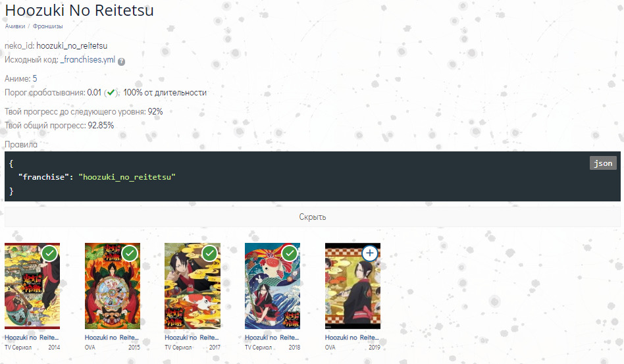Screen dimensions: 624x364
Task: Add the 2019 OVA with the plus icon
Action: [x=370, y=253]
